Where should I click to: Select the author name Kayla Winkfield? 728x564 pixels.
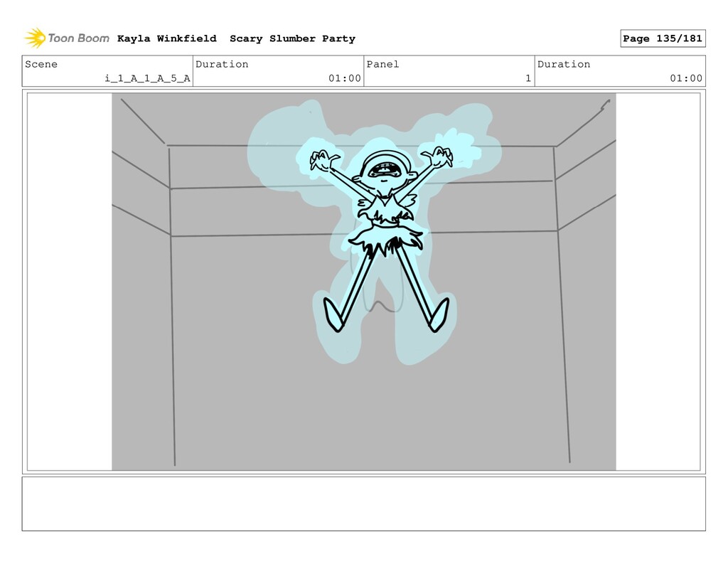click(166, 38)
